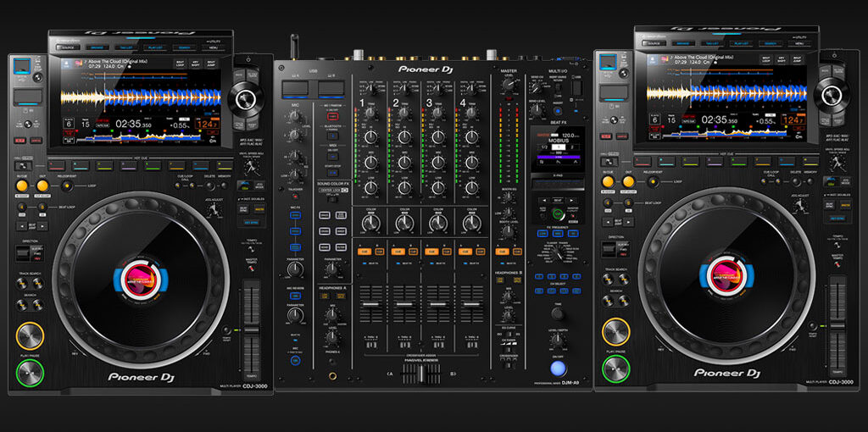Beat jump backward on left deck
This screenshot has height=432, width=868.
point(22,225)
